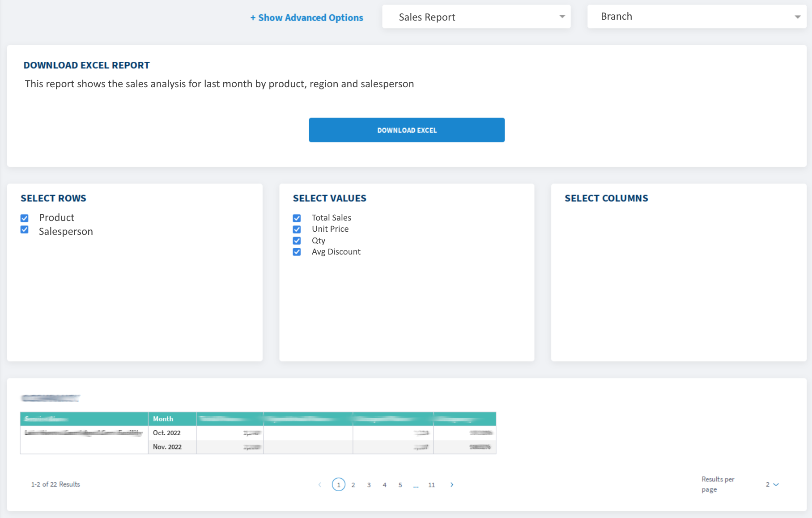
Task: Uncheck the Avg Discount checkbox
Action: 297,252
